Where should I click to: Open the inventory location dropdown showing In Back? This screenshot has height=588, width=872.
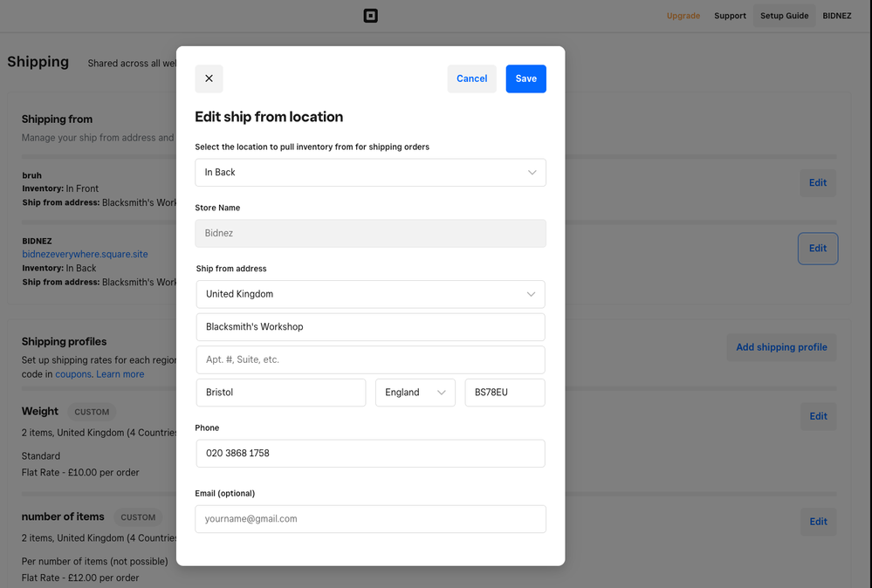pos(370,172)
